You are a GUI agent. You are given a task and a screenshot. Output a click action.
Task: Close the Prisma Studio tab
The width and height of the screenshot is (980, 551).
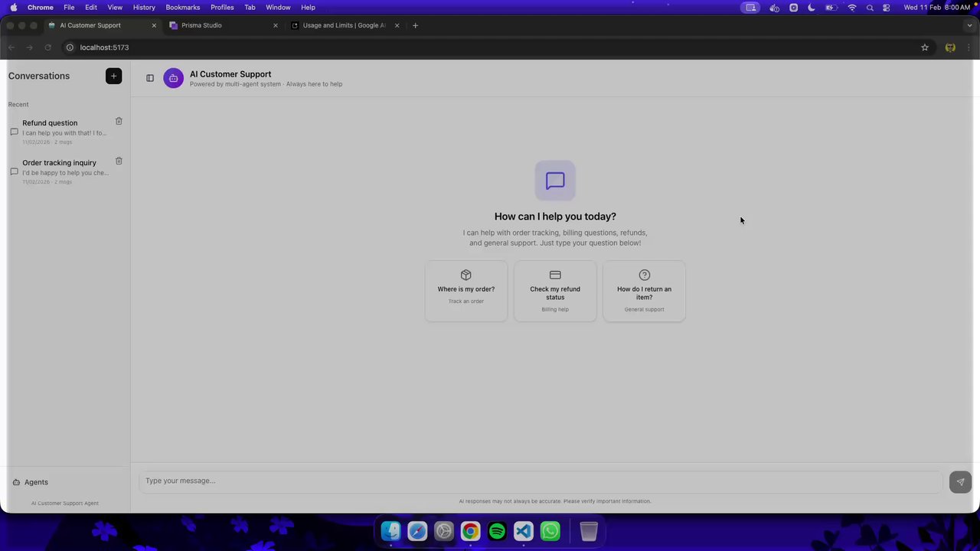tap(276, 25)
